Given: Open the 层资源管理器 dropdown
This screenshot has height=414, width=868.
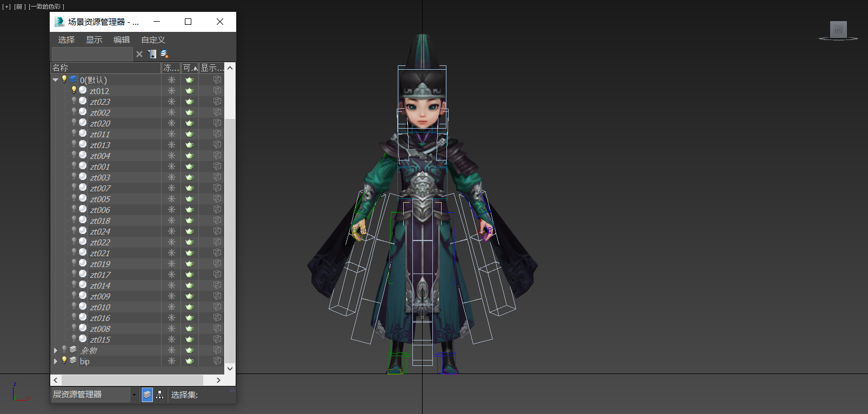Looking at the screenshot, I should coord(134,395).
